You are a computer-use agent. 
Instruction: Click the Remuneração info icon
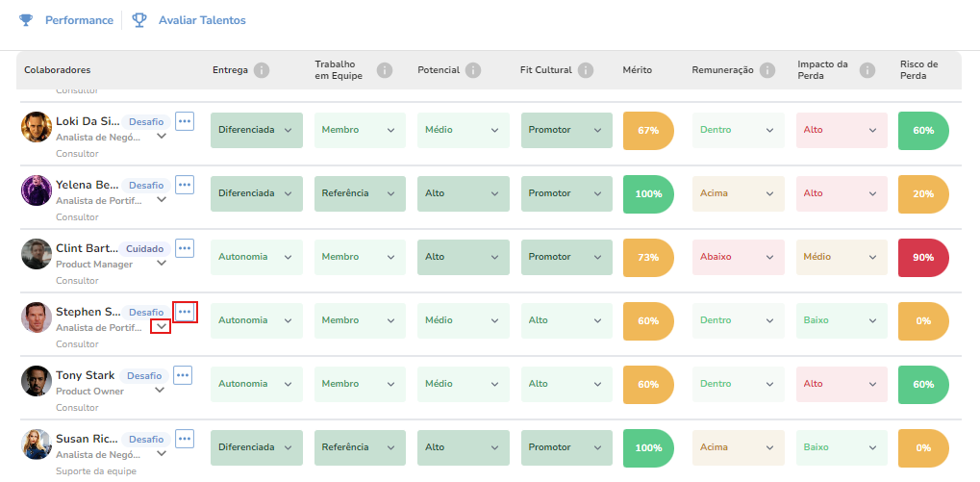click(x=766, y=70)
